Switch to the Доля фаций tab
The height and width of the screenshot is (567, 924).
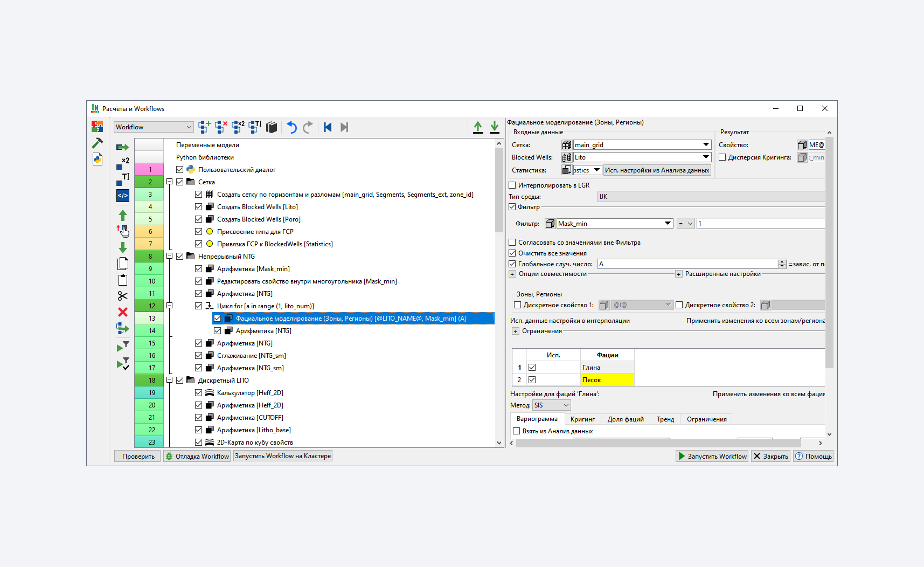pyautogui.click(x=626, y=419)
